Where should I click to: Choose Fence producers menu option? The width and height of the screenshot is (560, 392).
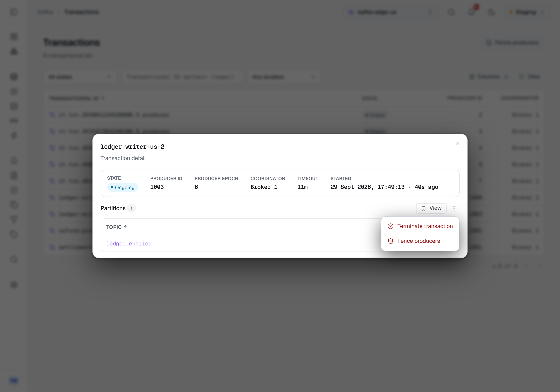tap(420, 241)
